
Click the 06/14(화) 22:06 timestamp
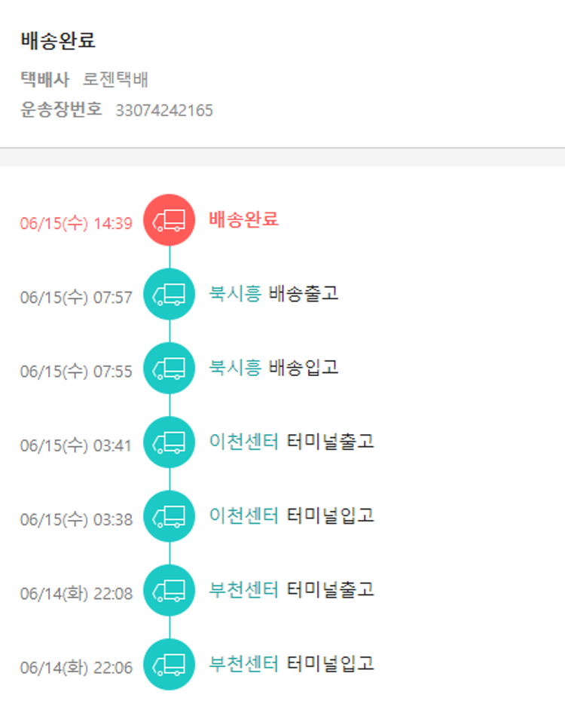(x=76, y=668)
